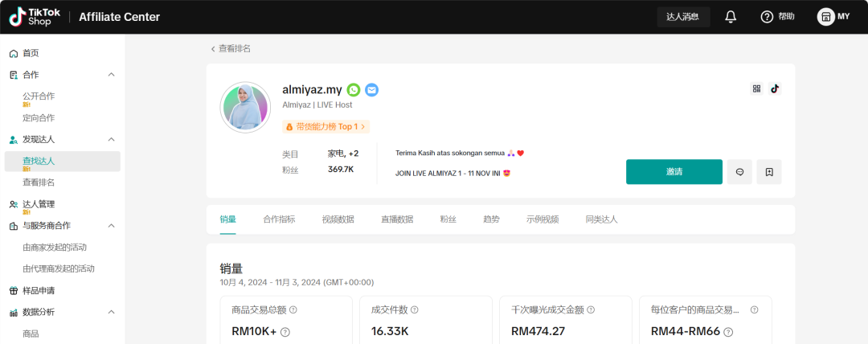Click the 发现达人 sidebar icon
The image size is (868, 344).
[14, 140]
